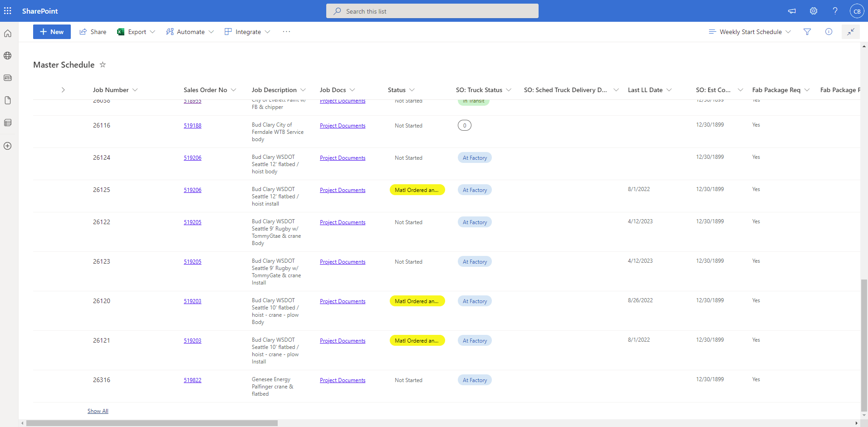
Task: Open the SharePoint app launcher waffle
Action: pyautogui.click(x=8, y=11)
